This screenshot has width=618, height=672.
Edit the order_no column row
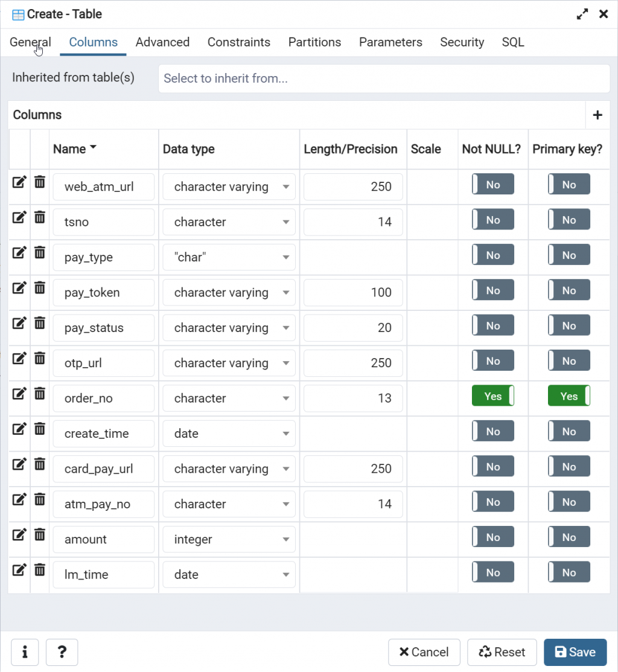19,394
